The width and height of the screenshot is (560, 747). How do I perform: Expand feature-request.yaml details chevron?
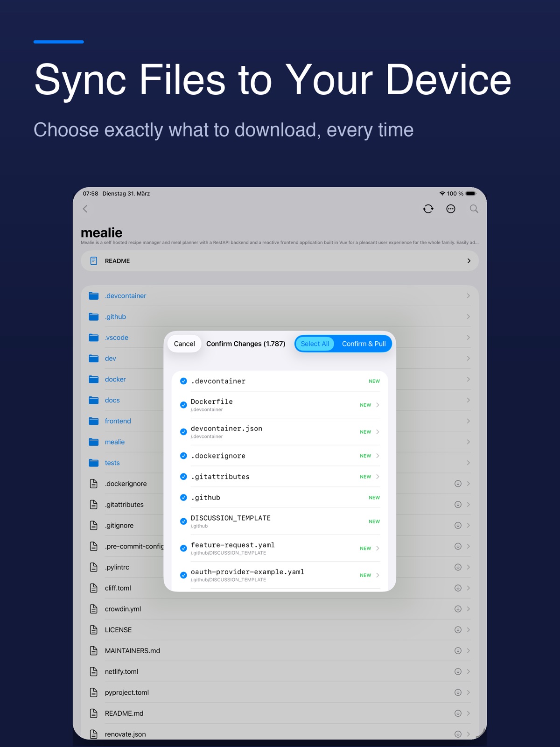[x=378, y=548]
